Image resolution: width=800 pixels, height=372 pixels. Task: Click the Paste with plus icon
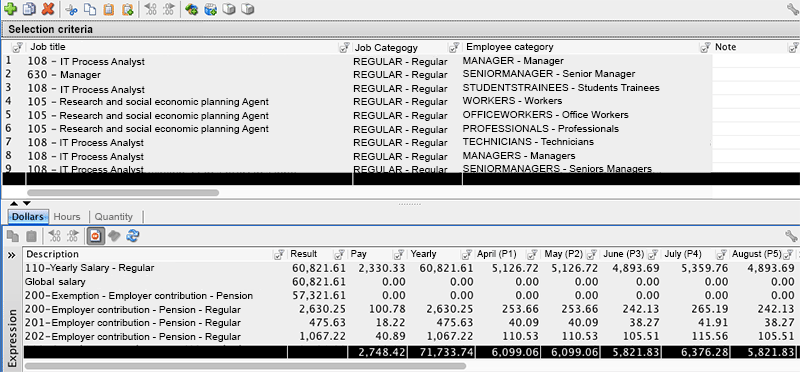(x=127, y=9)
